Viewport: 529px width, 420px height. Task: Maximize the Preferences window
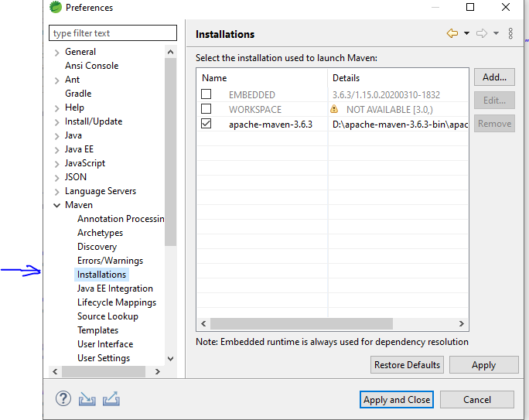[x=470, y=7]
